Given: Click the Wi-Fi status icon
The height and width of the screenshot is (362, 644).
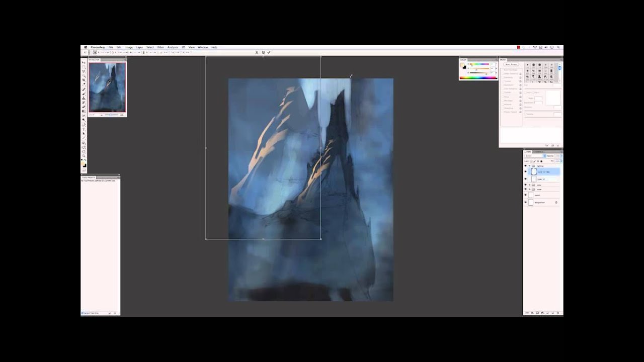Looking at the screenshot, I should pyautogui.click(x=534, y=47).
